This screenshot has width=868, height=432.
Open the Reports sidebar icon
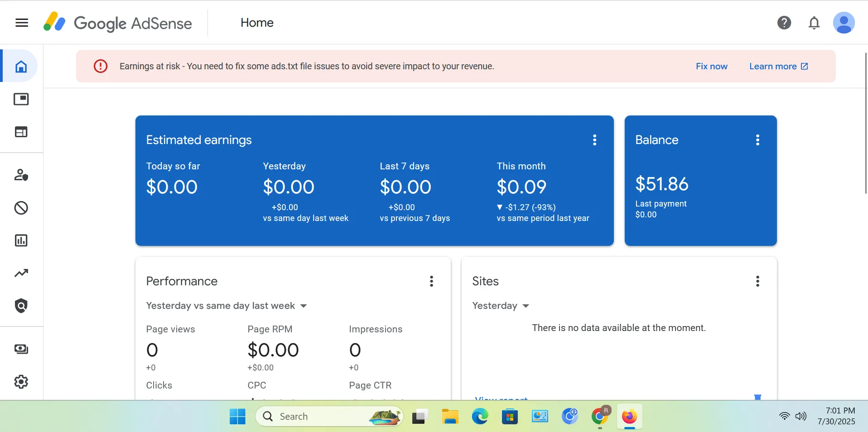tap(21, 240)
